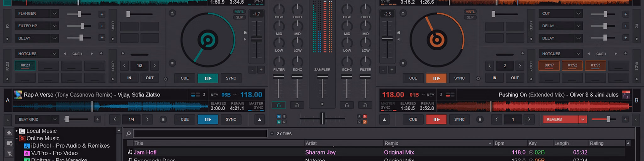Halve teal deck loop with left arrow beside 1/8
644x161 pixels.
click(x=125, y=66)
